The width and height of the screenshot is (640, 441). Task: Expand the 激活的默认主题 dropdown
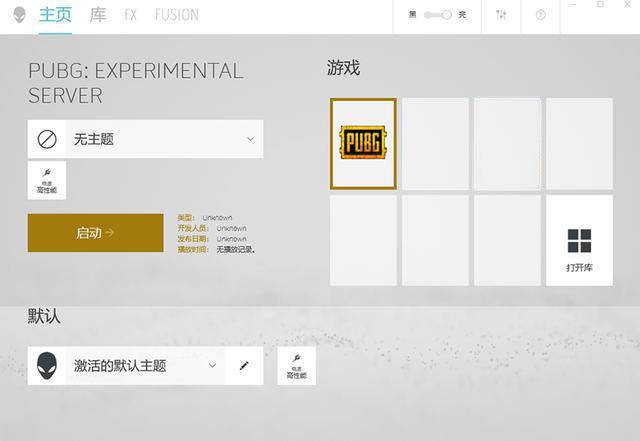[146, 365]
